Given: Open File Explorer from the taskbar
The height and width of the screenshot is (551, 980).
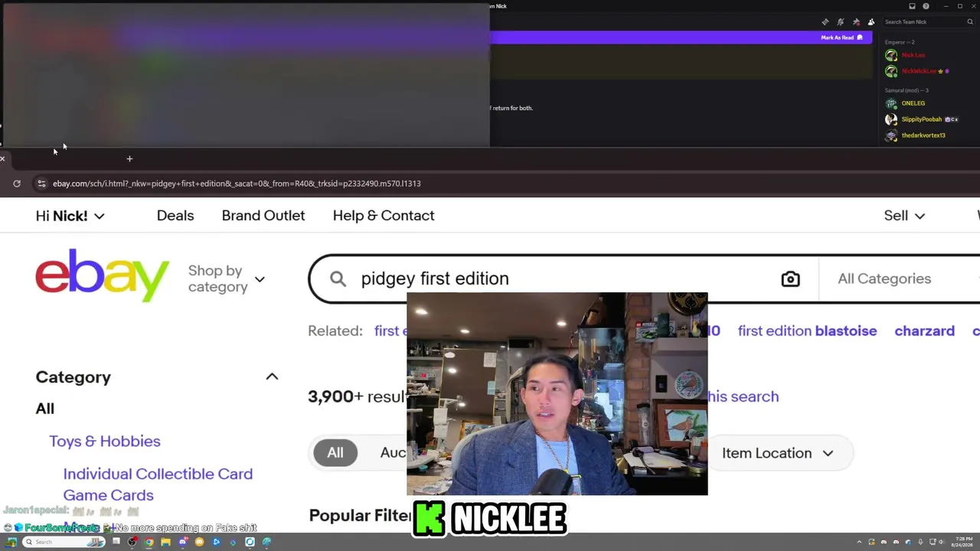Looking at the screenshot, I should (165, 542).
